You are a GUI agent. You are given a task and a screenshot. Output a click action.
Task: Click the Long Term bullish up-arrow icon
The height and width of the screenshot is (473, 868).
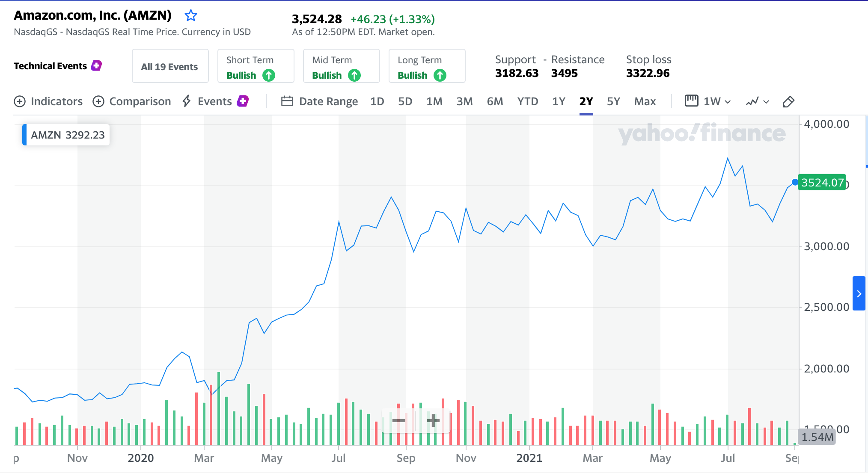(440, 75)
